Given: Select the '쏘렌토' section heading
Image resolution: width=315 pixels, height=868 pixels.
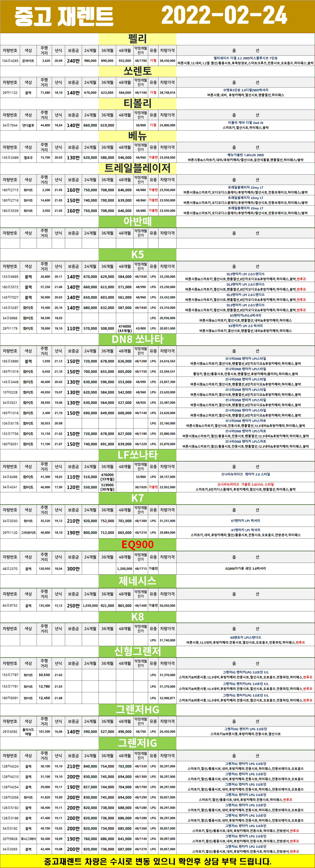Looking at the screenshot, I should (x=137, y=71).
